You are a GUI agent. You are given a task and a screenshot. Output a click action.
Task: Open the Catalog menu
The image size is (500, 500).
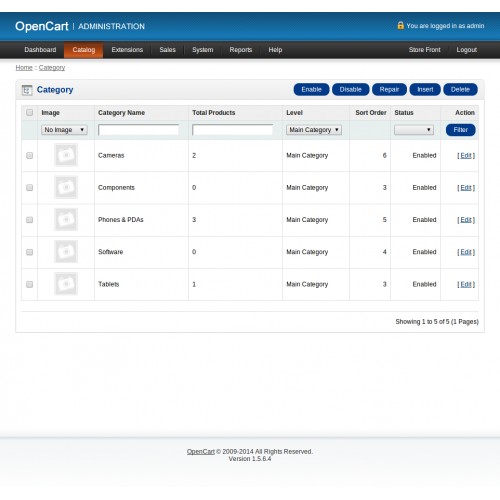click(84, 50)
